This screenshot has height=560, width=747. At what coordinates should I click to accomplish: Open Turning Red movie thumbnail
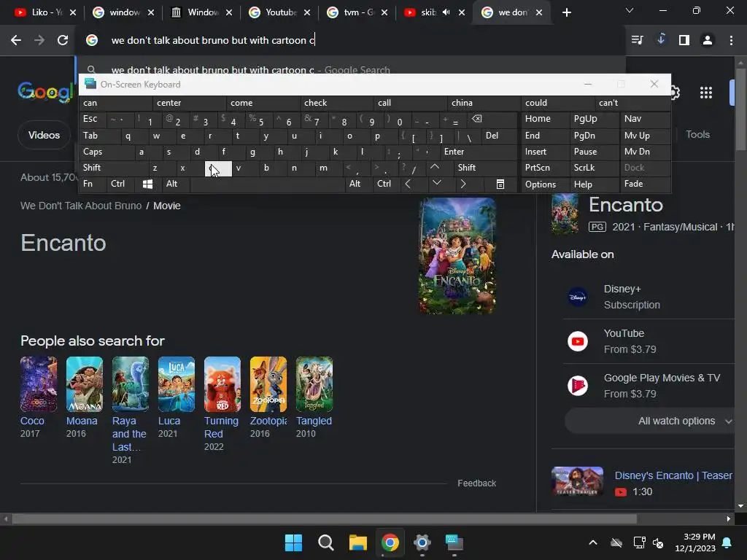pyautogui.click(x=222, y=384)
